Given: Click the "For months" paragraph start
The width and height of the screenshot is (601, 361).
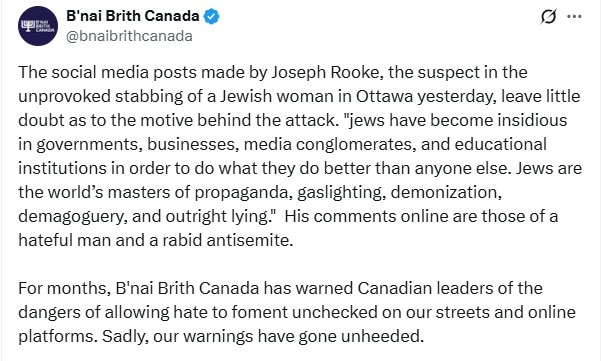Looking at the screenshot, I should tap(64, 288).
